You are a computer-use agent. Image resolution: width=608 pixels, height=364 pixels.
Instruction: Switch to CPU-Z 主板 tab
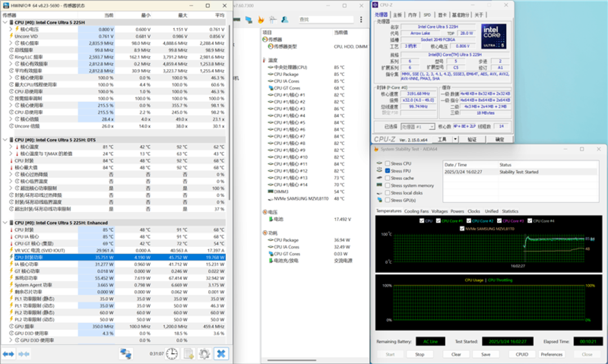pos(397,15)
